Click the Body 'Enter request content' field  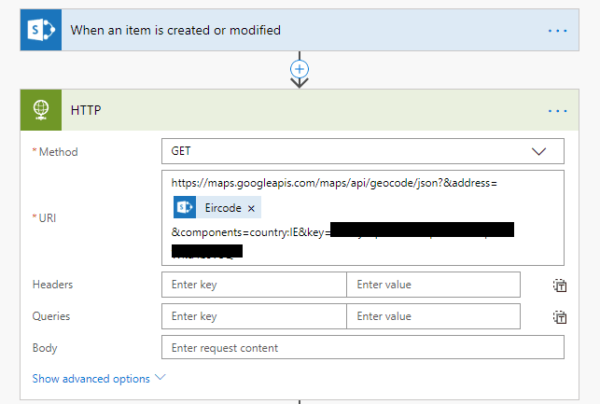(362, 348)
